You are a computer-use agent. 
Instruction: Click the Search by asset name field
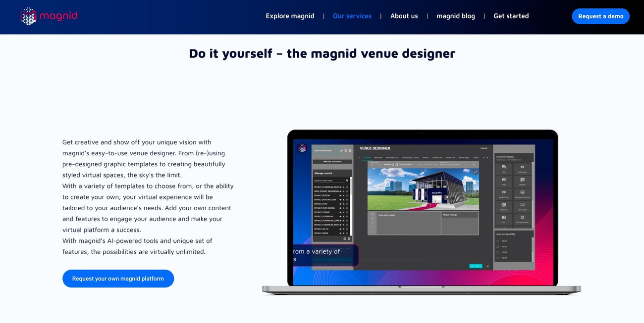point(329,181)
